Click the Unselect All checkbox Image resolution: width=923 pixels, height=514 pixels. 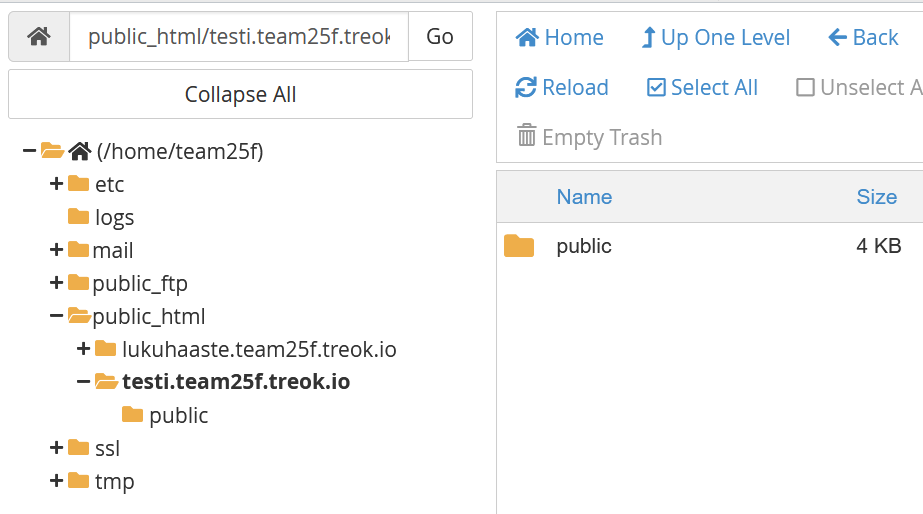(805, 88)
